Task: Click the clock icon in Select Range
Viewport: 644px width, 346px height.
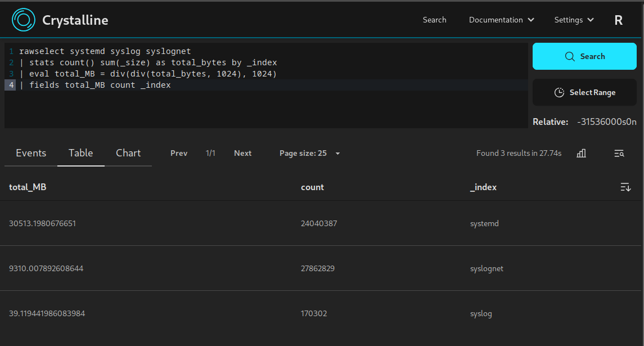Action: pyautogui.click(x=560, y=92)
